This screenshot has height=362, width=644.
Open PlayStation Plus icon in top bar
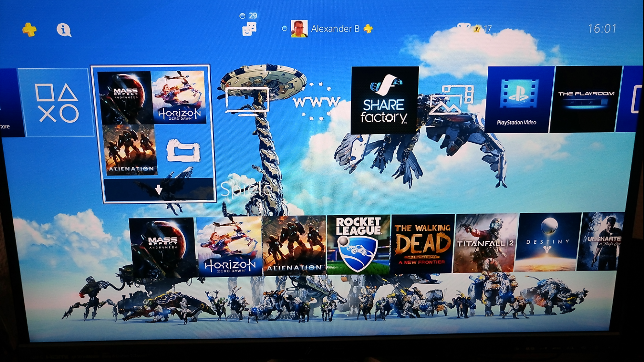coord(30,30)
